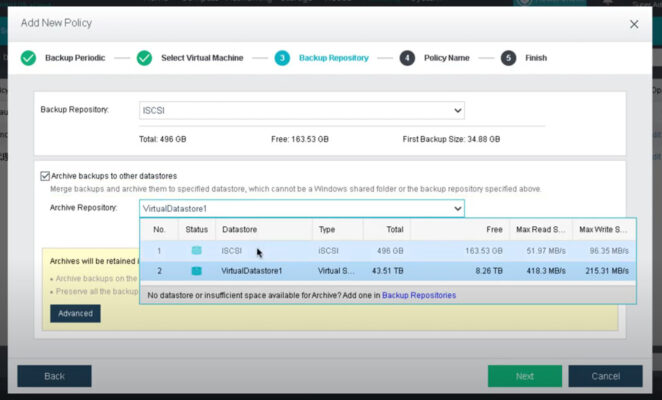Click the Advanced button
The image size is (662, 400).
[x=75, y=313]
